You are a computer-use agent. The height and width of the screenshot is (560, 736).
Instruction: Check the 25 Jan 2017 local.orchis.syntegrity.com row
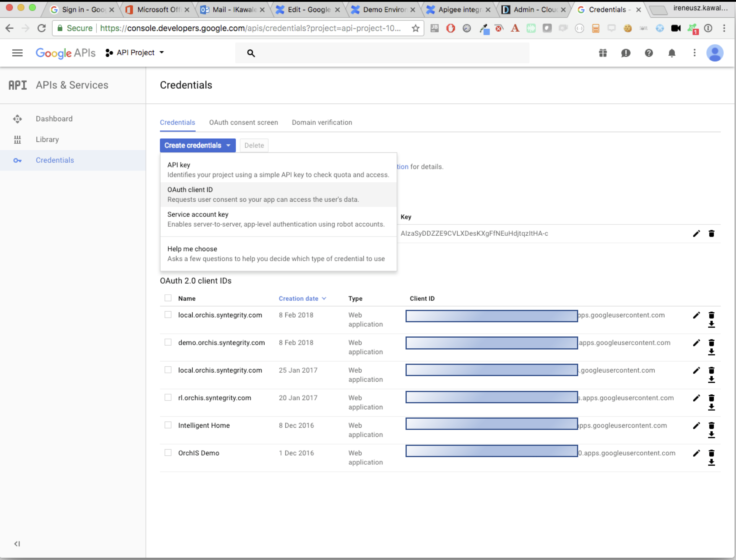pos(168,370)
